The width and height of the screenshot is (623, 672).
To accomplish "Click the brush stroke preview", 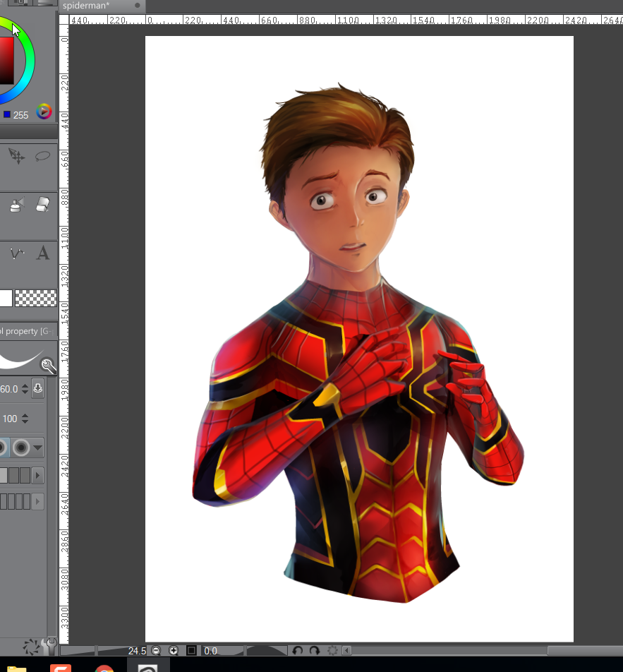I will pyautogui.click(x=21, y=358).
